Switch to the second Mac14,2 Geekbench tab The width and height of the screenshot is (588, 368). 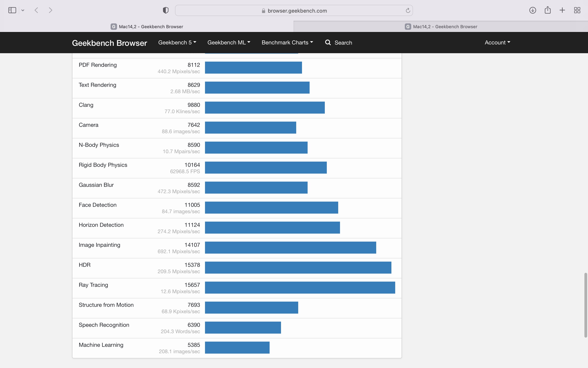pos(441,27)
